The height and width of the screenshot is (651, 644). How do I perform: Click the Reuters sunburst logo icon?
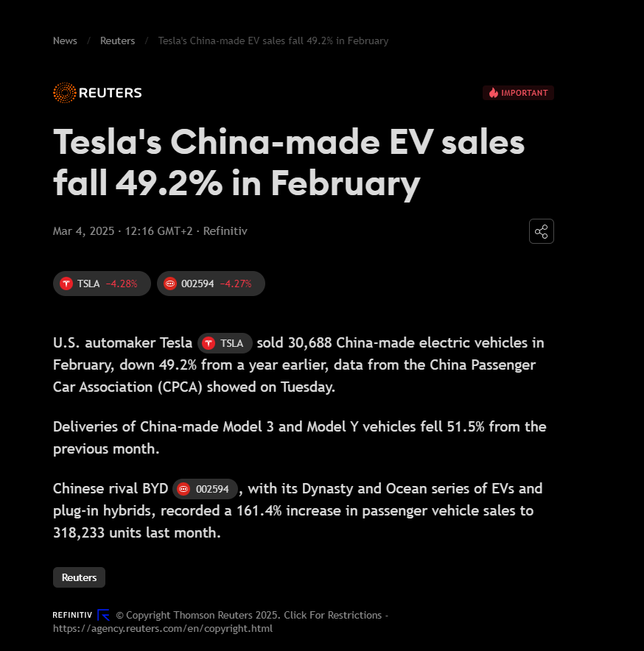click(x=64, y=93)
